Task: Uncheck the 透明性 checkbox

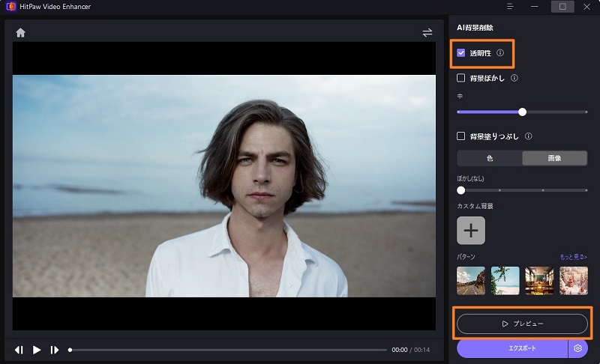Action: pos(461,53)
